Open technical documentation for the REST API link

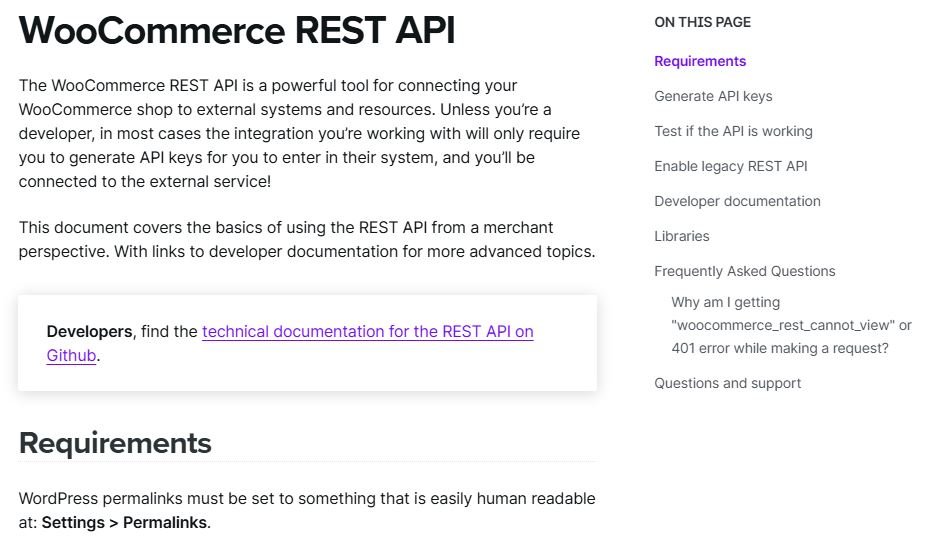point(367,331)
